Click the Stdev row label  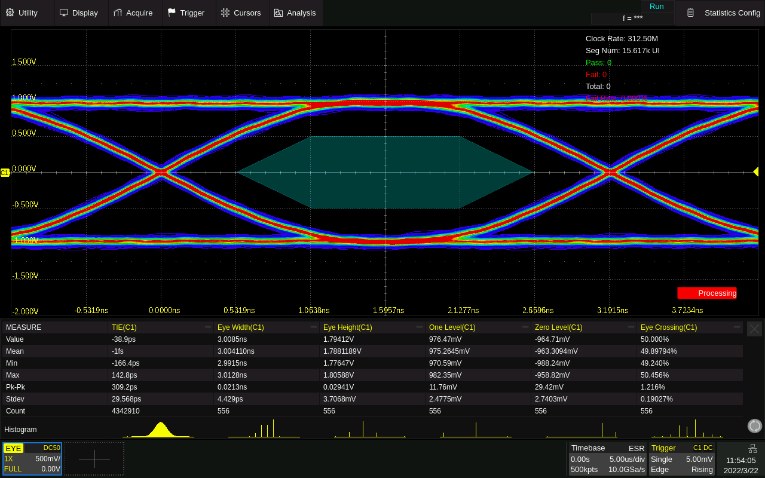(x=15, y=399)
